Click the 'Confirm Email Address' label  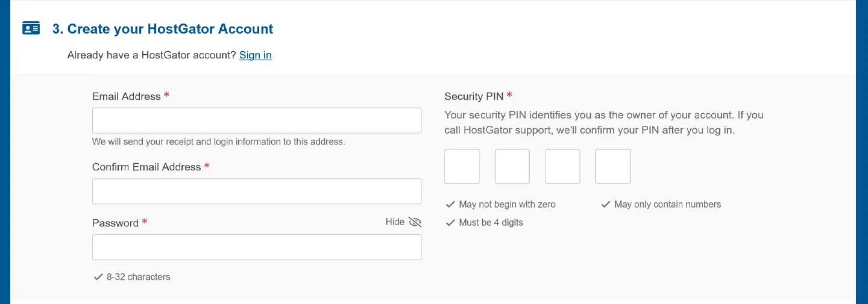(146, 167)
